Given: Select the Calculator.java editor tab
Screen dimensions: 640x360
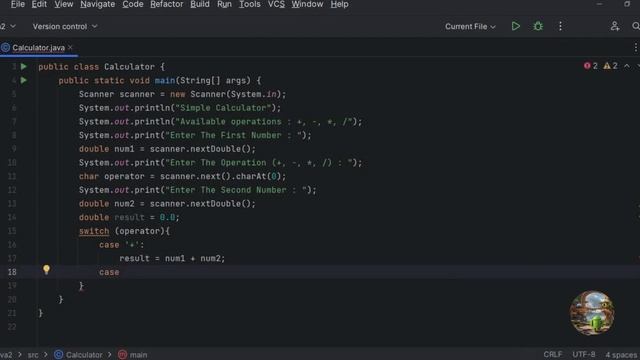Looking at the screenshot, I should click(x=38, y=48).
